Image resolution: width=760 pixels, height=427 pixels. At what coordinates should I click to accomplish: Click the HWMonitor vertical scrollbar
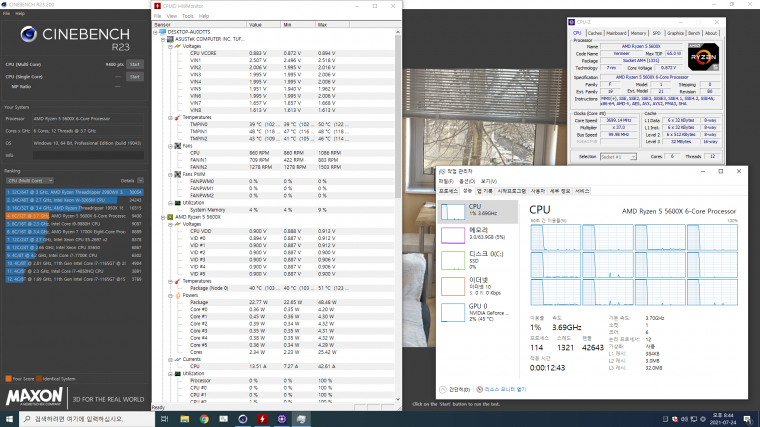coord(398,116)
